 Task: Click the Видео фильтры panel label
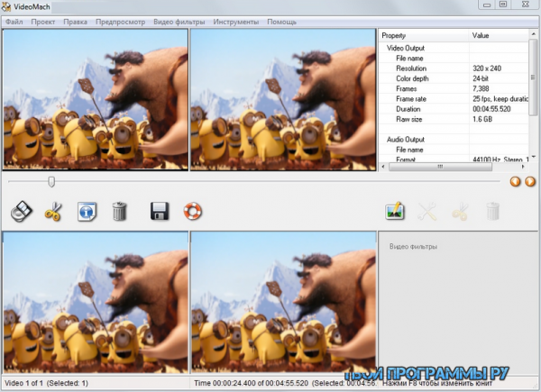pyautogui.click(x=413, y=247)
